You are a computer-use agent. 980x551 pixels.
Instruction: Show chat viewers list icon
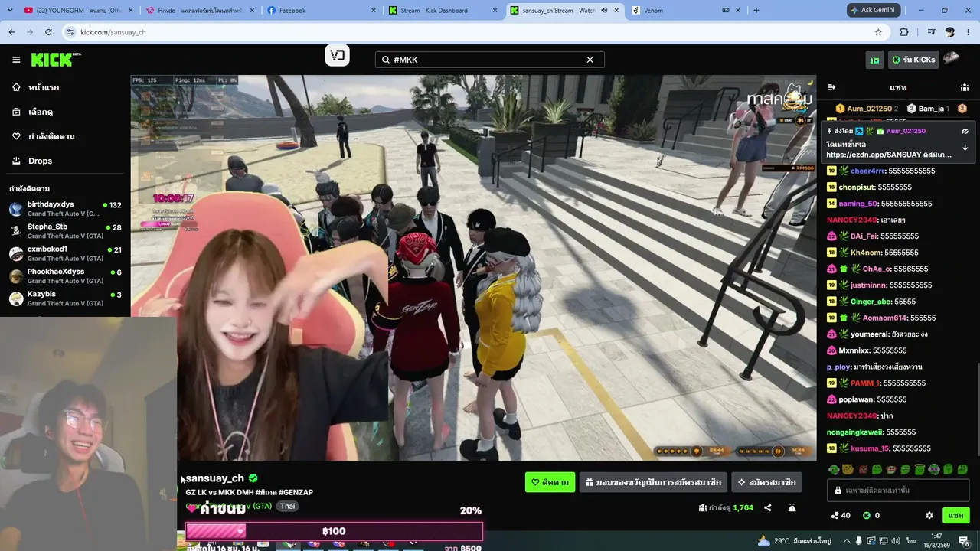(x=964, y=87)
